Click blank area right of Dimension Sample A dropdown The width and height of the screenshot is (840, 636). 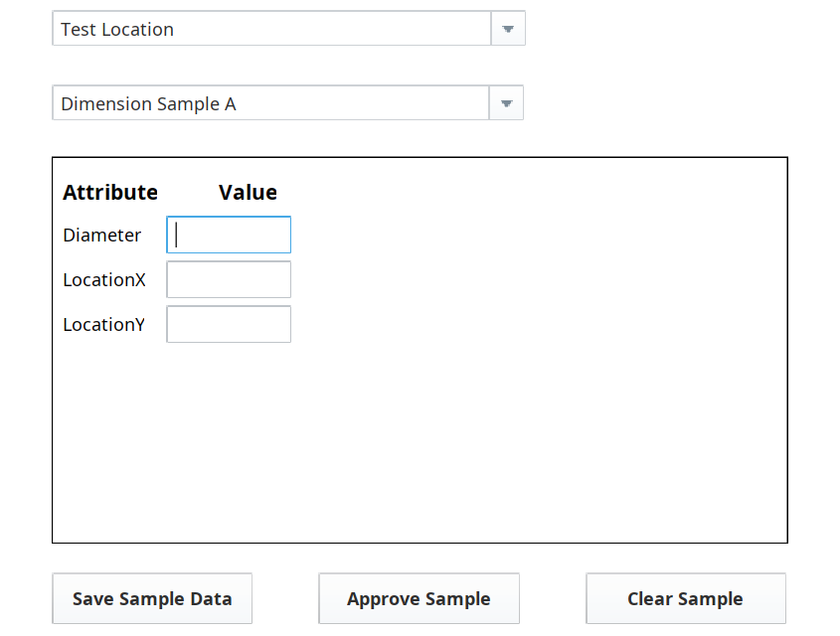(676, 103)
